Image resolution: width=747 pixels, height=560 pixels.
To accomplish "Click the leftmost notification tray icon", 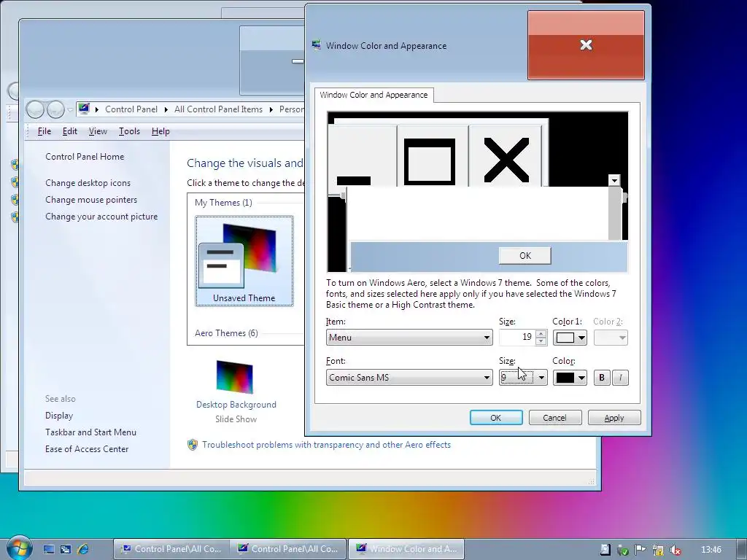I will [x=605, y=550].
